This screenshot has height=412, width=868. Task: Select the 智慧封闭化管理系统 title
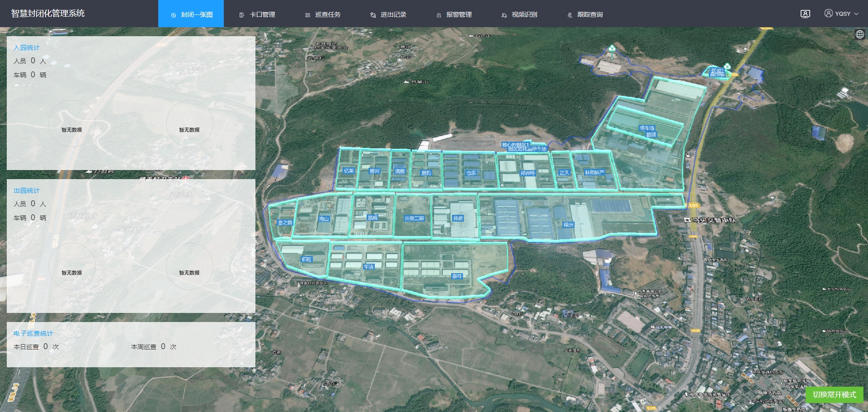(48, 14)
